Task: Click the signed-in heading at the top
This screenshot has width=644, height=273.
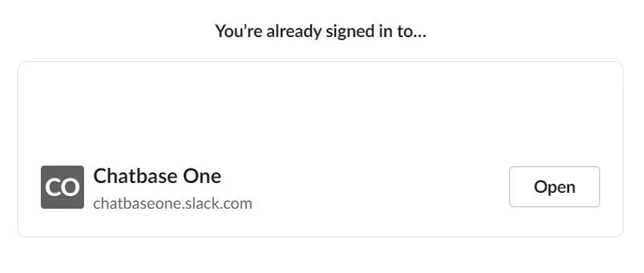Action: [x=321, y=32]
